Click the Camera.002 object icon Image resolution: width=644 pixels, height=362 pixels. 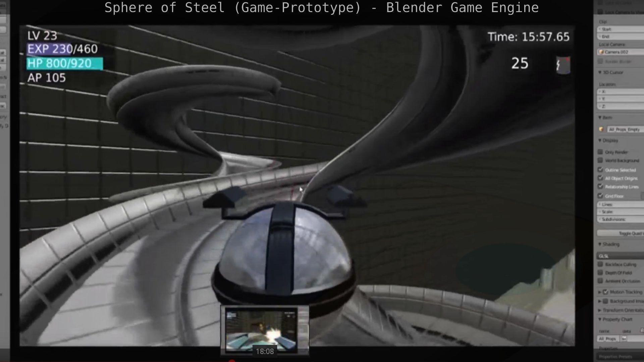click(x=601, y=52)
